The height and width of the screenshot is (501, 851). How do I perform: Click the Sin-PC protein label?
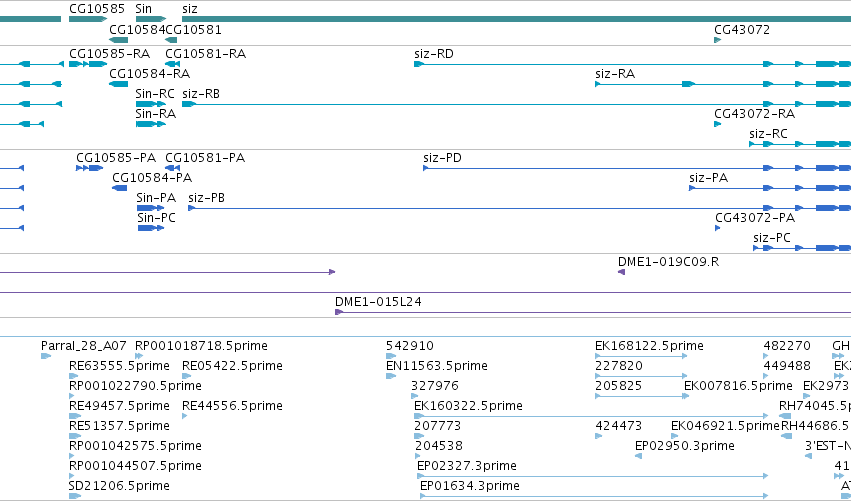pos(157,218)
